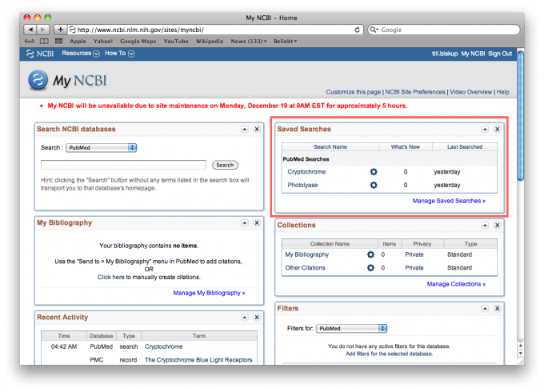This screenshot has width=544, height=392.
Task: Click the page vertical scrollbar thumb
Action: [x=521, y=115]
